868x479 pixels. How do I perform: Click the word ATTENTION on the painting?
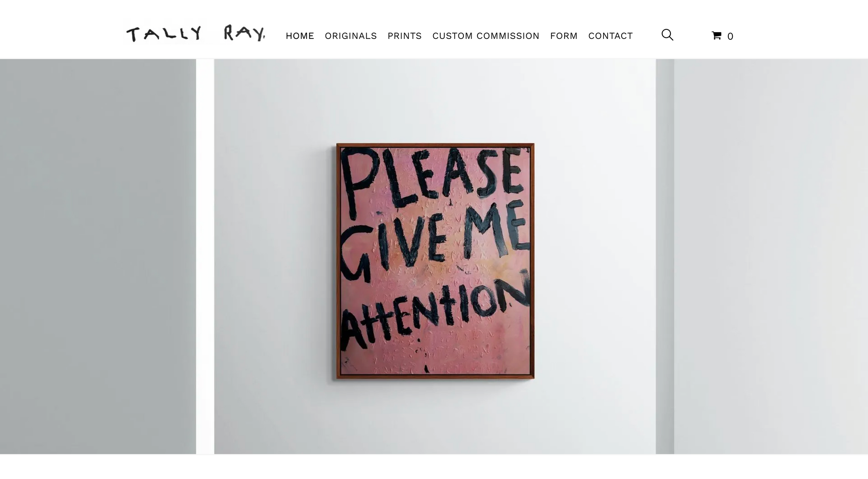coord(434,312)
